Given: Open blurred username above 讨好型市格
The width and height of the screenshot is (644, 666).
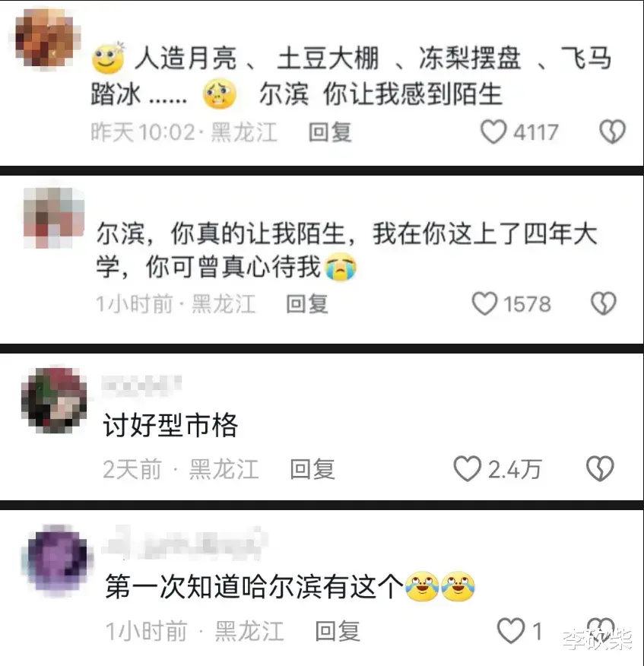Looking at the screenshot, I should pos(141,385).
